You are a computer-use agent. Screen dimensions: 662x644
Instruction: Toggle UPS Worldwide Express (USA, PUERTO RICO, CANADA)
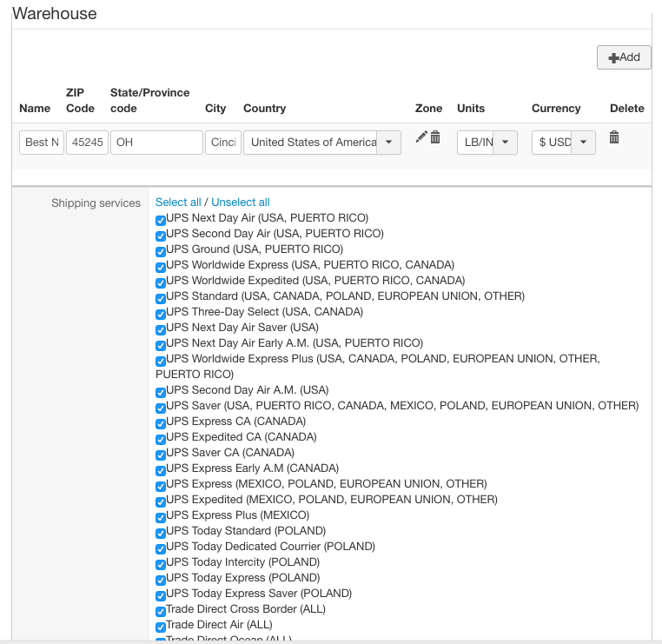(x=161, y=268)
